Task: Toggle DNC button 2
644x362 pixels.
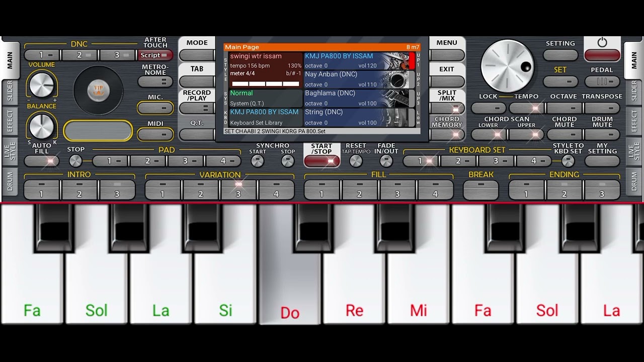Action: click(x=80, y=55)
